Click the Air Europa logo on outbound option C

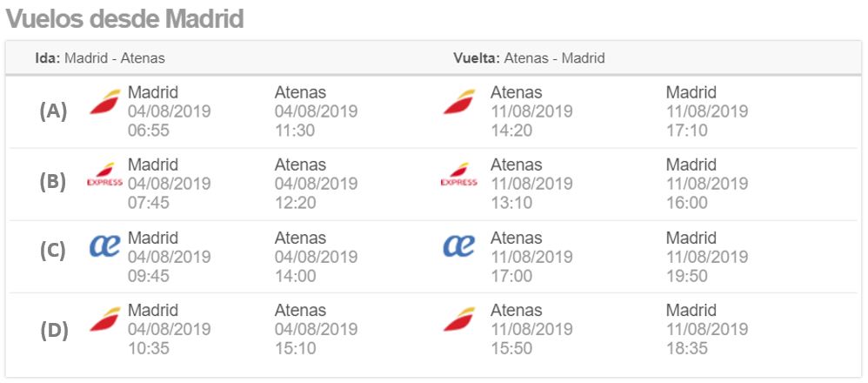pyautogui.click(x=104, y=246)
